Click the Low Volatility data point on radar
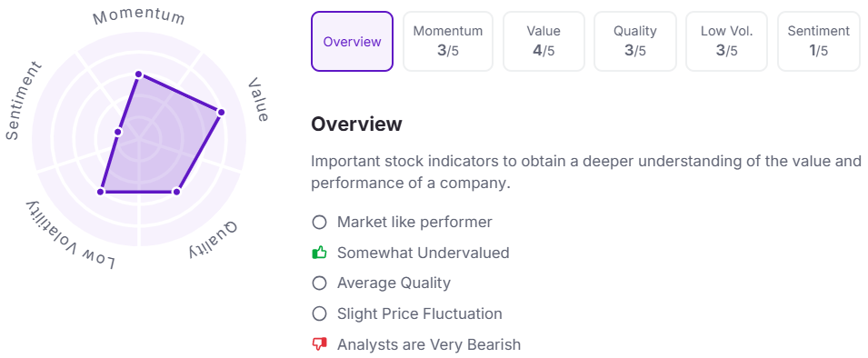 pos(101,192)
